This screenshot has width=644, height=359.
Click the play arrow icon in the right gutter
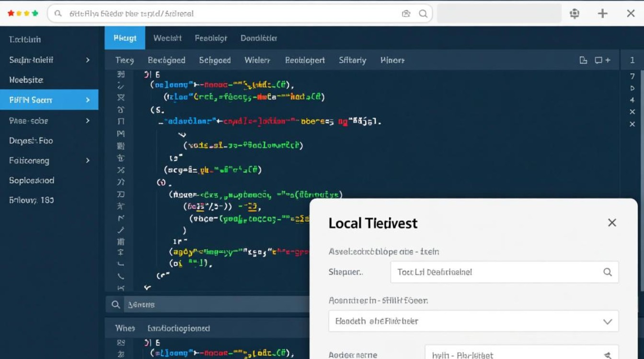pyautogui.click(x=632, y=88)
